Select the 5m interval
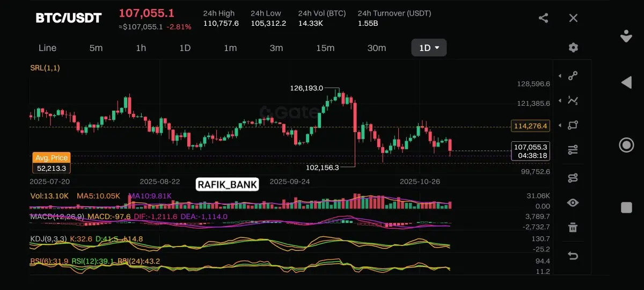The image size is (644, 290). 96,48
